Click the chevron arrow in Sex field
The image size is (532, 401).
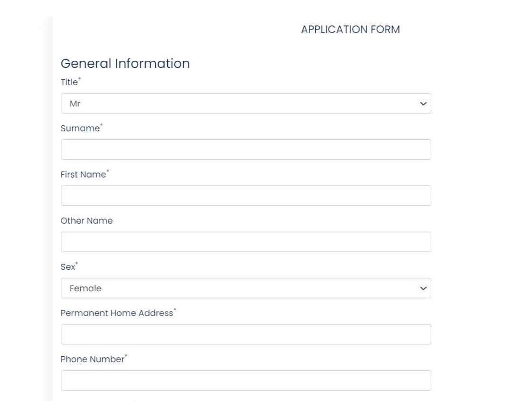click(423, 288)
